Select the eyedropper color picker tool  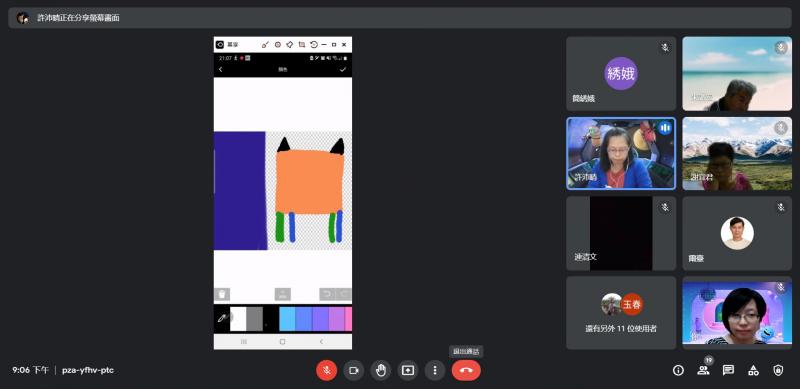click(222, 319)
